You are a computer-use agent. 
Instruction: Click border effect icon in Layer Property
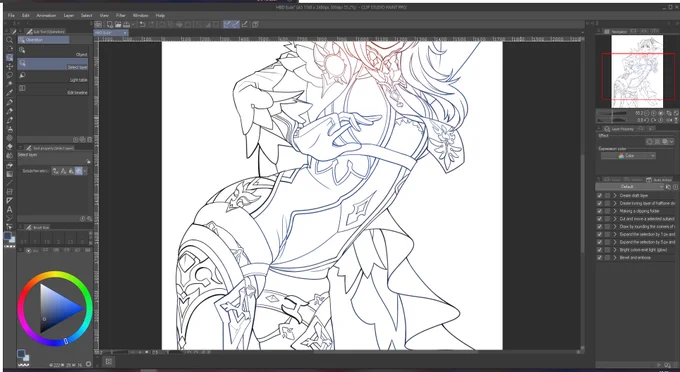pos(649,141)
